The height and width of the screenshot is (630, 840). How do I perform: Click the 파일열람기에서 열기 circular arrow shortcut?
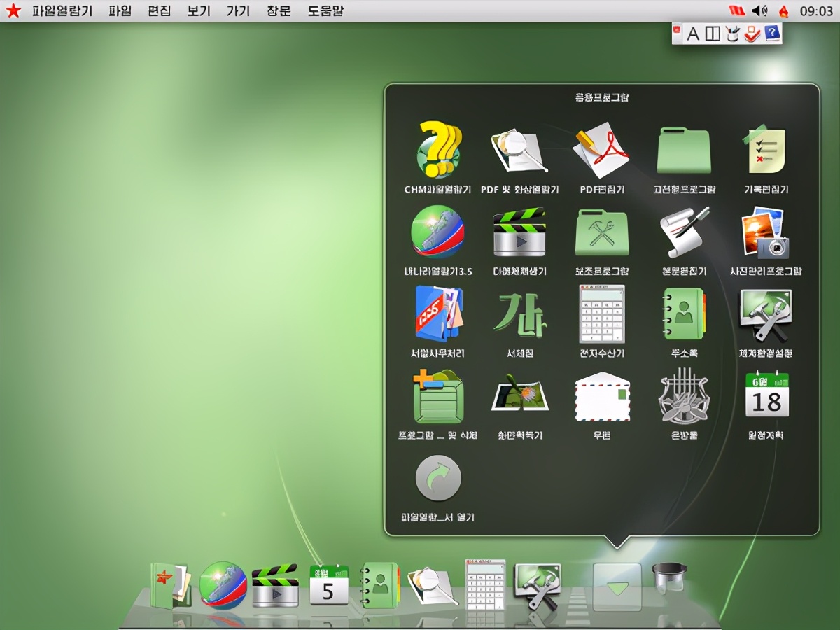point(437,478)
